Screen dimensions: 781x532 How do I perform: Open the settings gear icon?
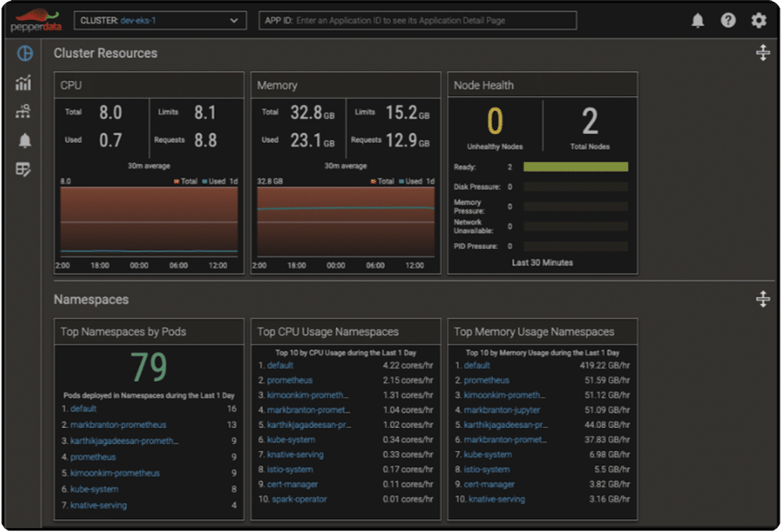pyautogui.click(x=759, y=21)
